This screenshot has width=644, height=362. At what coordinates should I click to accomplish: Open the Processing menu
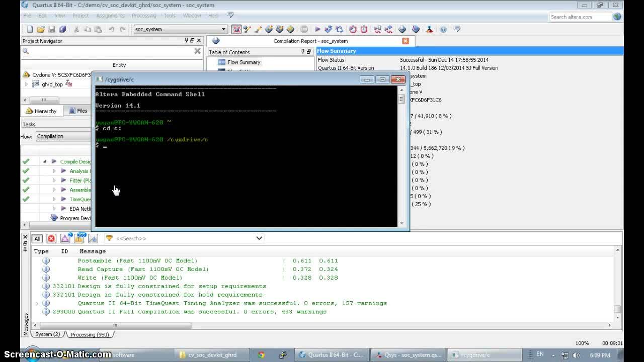144,16
